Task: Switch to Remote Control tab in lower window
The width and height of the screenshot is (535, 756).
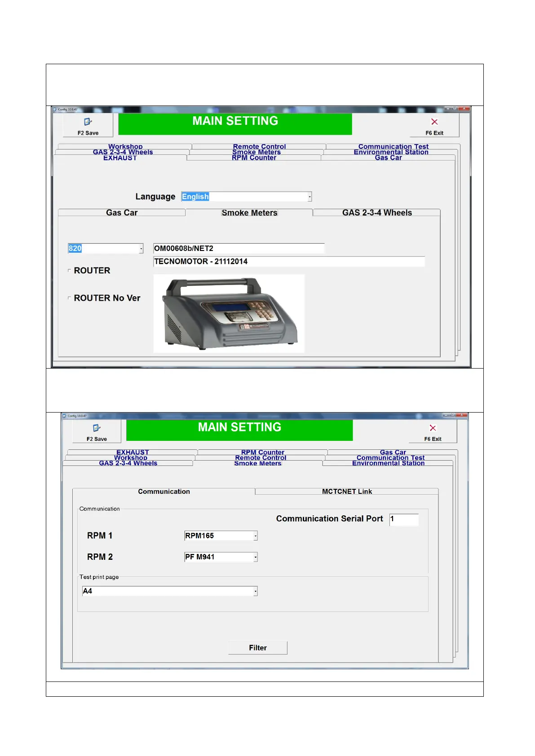Action: point(261,457)
